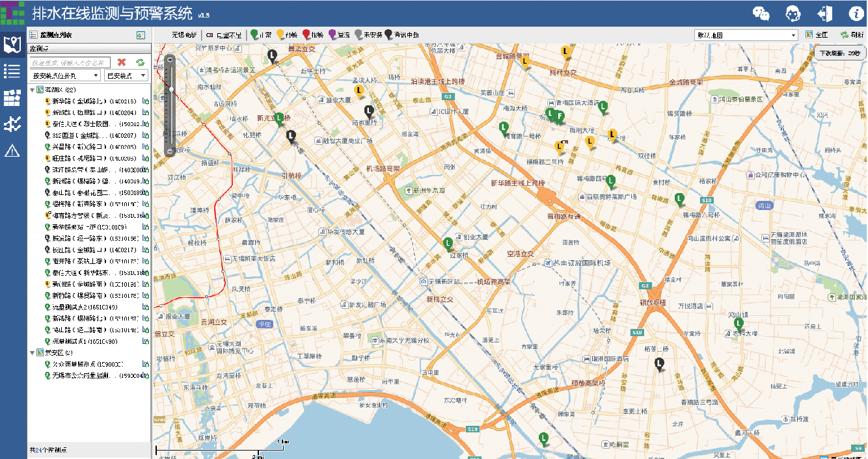Screen dimensions: 868x459
Task: Open the warning alerts sidebar icon
Action: (x=12, y=151)
